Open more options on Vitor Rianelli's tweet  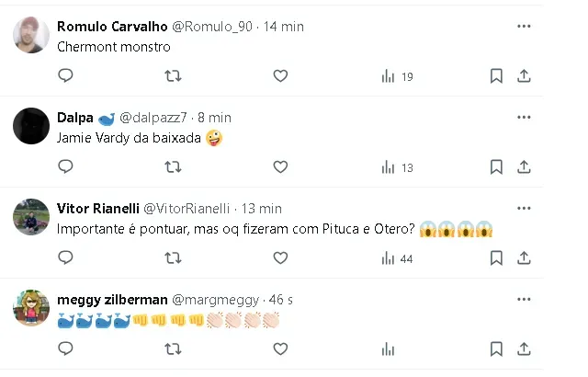[x=524, y=209]
